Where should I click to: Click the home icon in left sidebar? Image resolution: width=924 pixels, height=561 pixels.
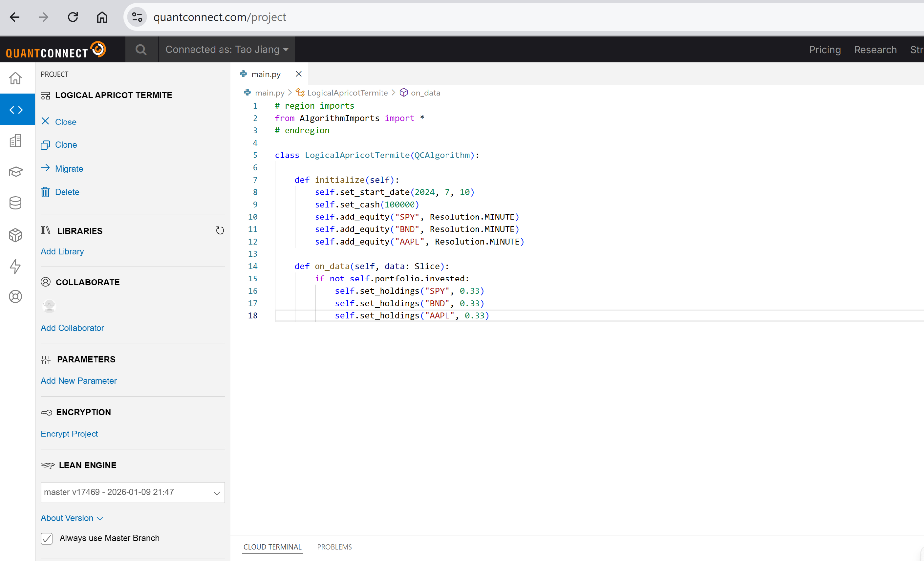pyautogui.click(x=15, y=78)
